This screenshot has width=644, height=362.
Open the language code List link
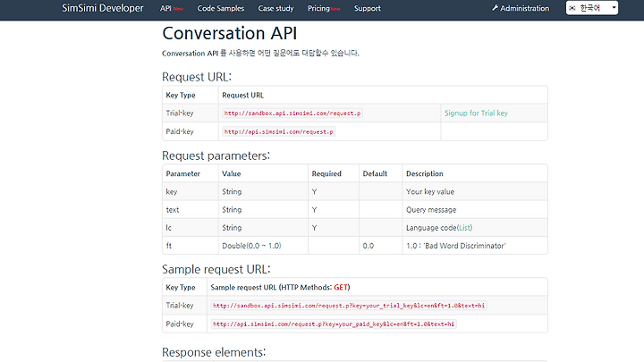click(x=465, y=228)
